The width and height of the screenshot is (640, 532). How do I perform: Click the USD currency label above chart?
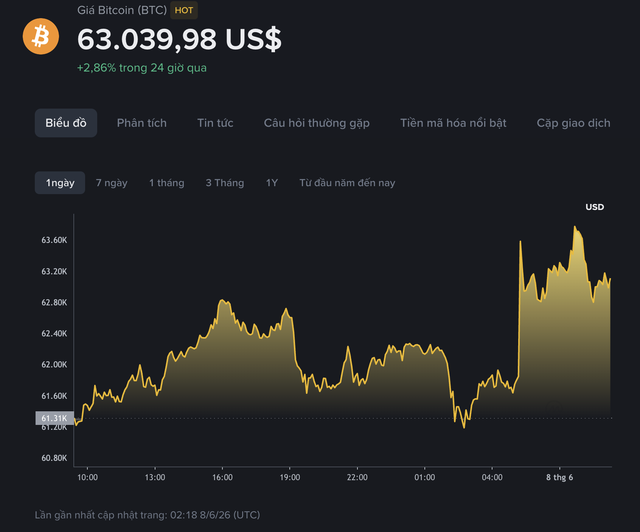[595, 207]
